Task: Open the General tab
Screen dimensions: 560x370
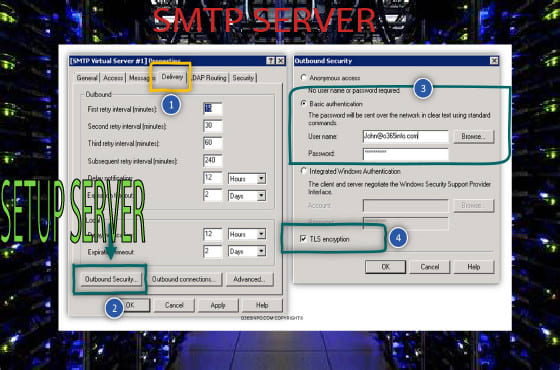Action: tap(87, 78)
